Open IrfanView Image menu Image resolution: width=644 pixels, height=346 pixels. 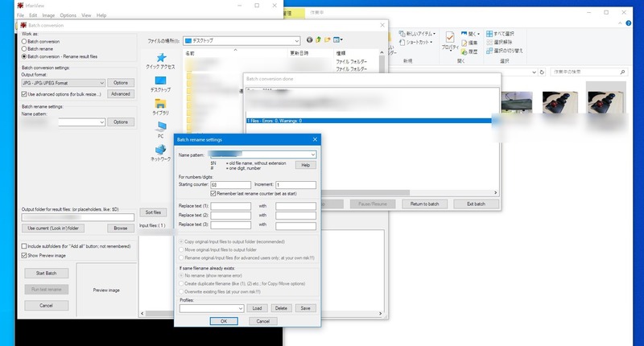tap(48, 15)
